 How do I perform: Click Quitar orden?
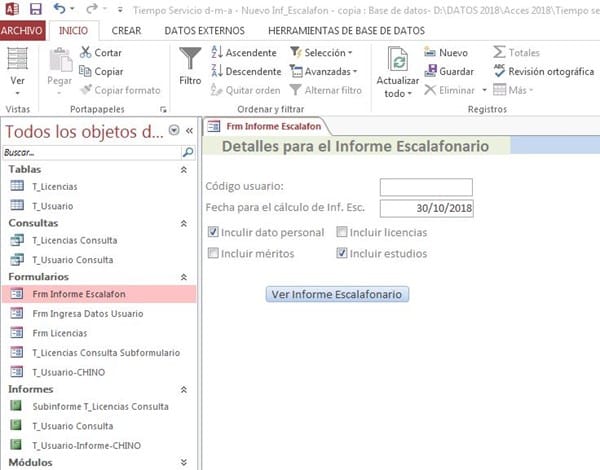pyautogui.click(x=245, y=90)
